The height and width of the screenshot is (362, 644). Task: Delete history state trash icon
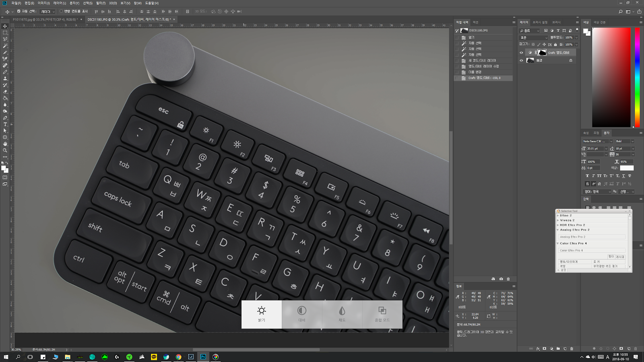coord(508,279)
